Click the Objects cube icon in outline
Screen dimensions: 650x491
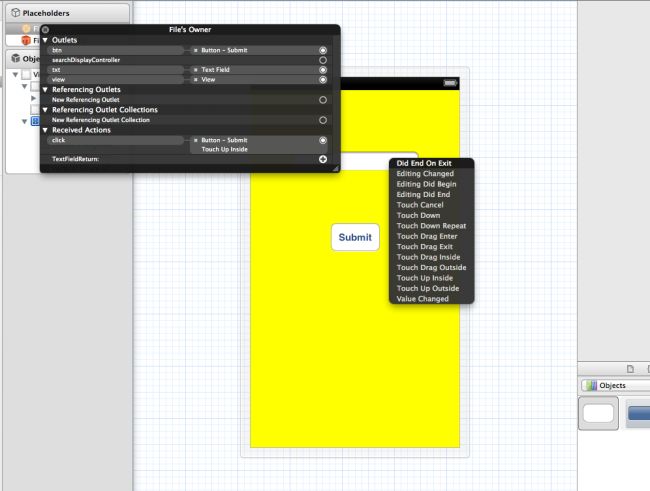[x=15, y=58]
